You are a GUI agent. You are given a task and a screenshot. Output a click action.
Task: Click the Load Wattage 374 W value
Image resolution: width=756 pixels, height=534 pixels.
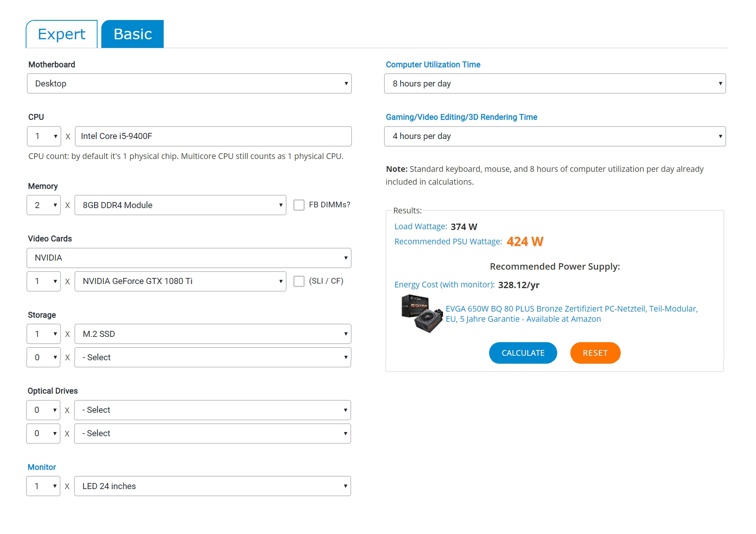pos(464,227)
